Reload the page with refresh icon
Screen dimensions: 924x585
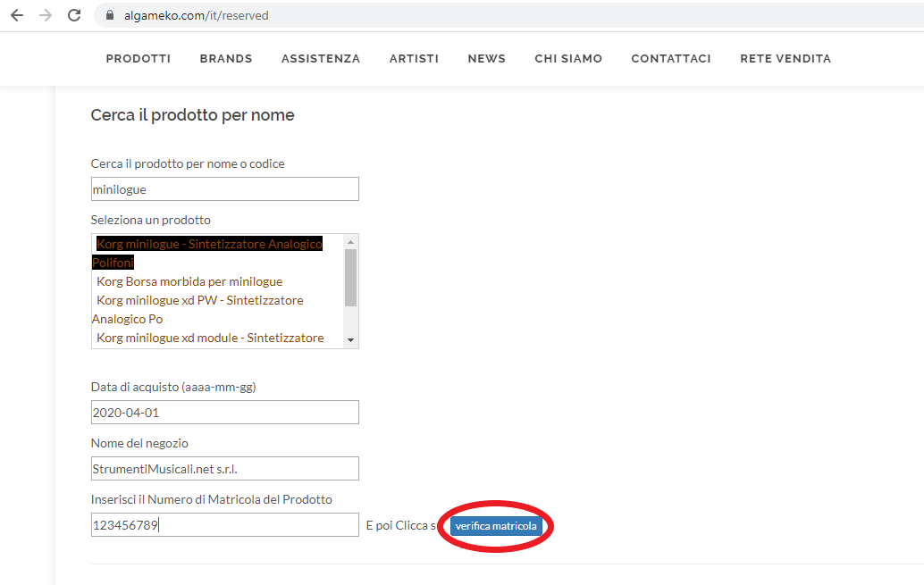74,15
